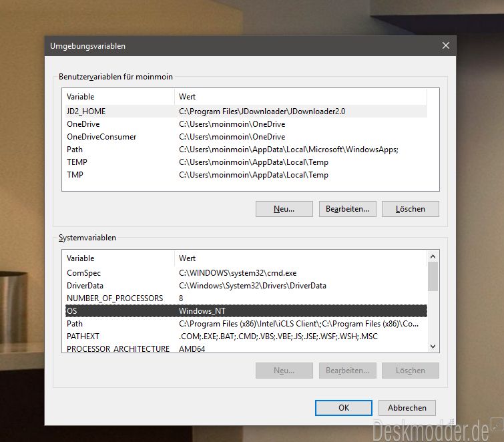Click scroll-up arrow of Systemvariablen list
The image size is (504, 442).
point(433,256)
